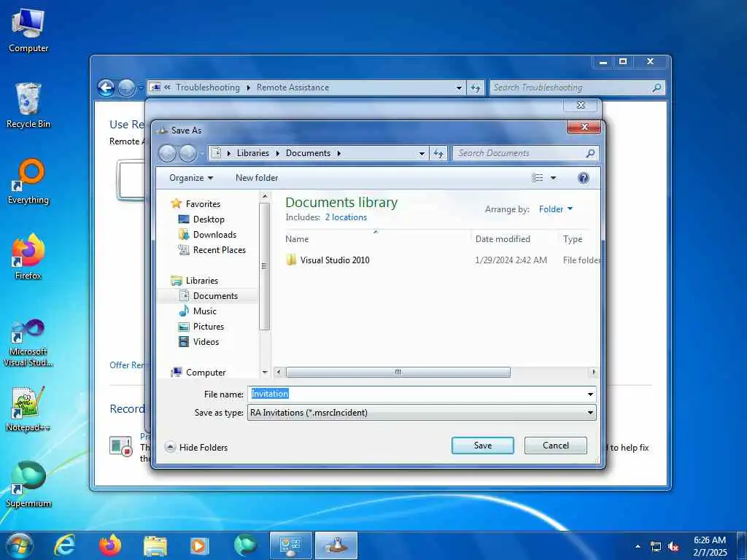The width and height of the screenshot is (747, 560).
Task: Select Computer in the navigation pane
Action: [205, 373]
